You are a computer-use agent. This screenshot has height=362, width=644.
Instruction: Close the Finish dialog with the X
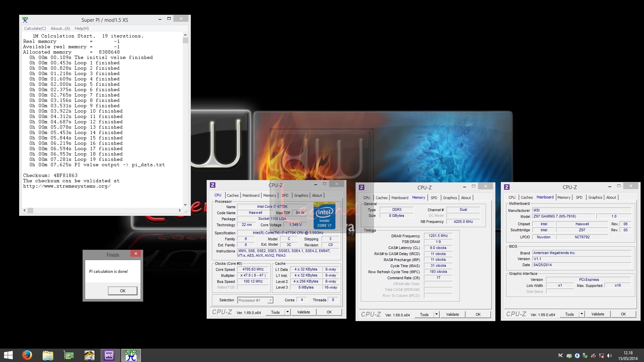[136, 254]
